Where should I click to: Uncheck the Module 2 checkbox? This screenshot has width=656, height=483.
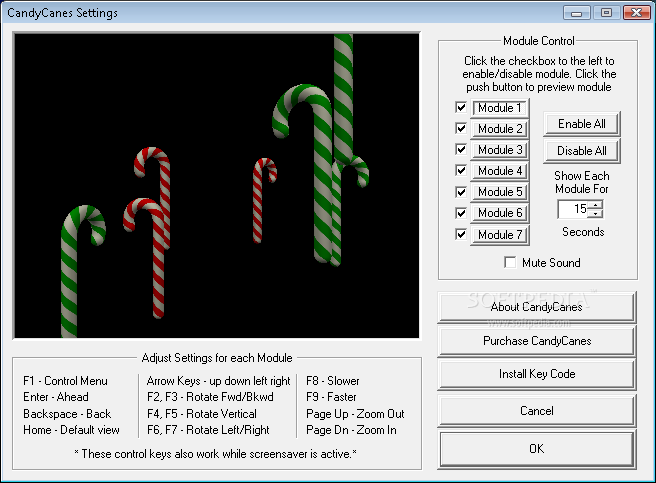tap(461, 128)
